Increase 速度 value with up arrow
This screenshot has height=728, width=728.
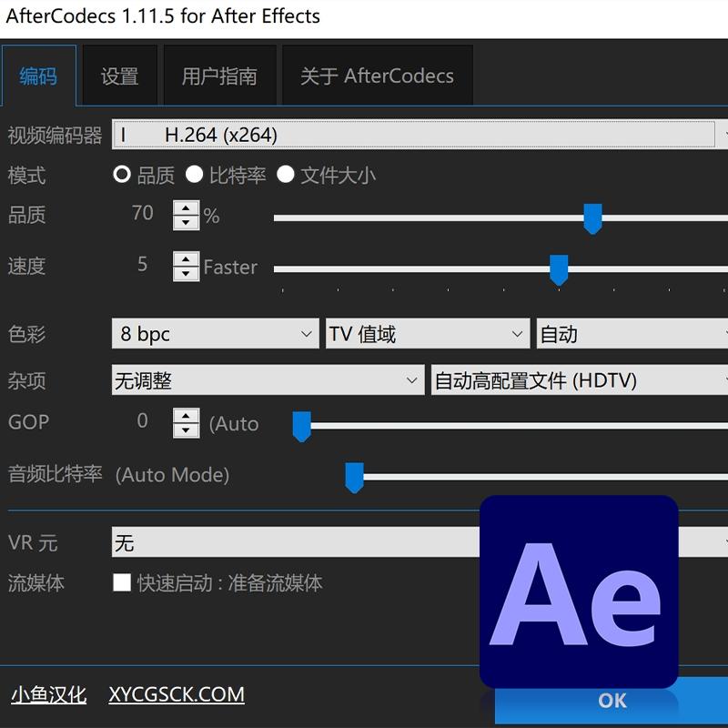[x=187, y=258]
